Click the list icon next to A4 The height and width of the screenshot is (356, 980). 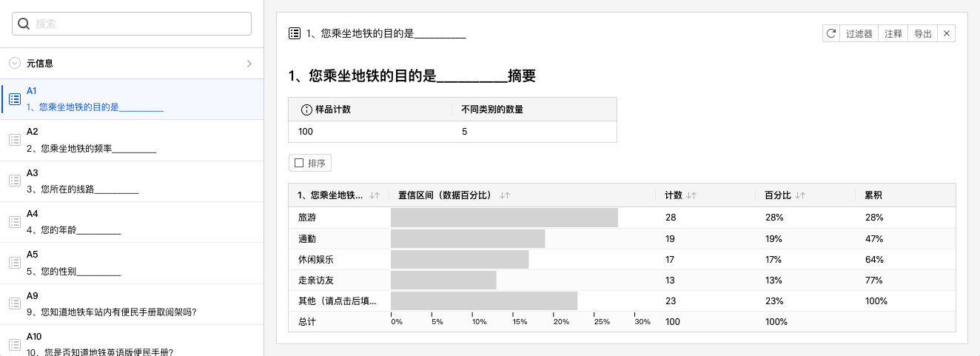13,222
